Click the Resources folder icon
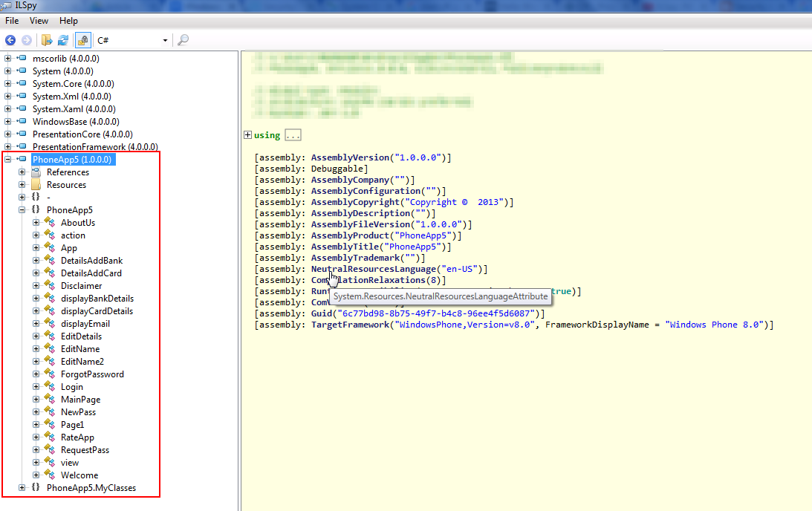Screen dimensions: 812x511 pyautogui.click(x=36, y=185)
